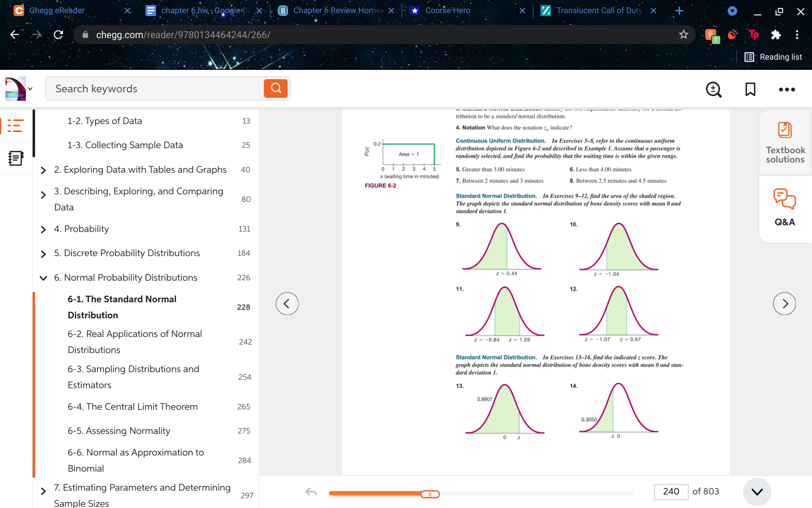Viewport: 812px width, 508px height.
Task: Open book cover dropdown arrow
Action: click(30, 89)
